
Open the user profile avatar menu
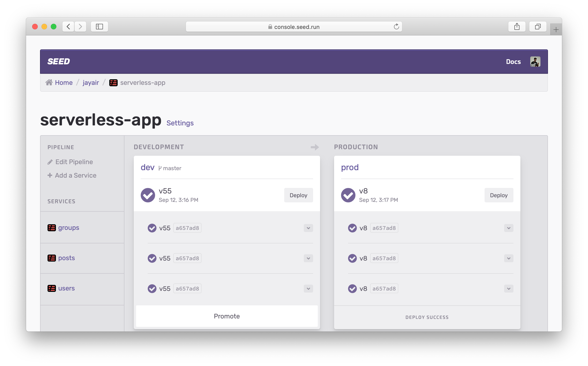coord(535,62)
